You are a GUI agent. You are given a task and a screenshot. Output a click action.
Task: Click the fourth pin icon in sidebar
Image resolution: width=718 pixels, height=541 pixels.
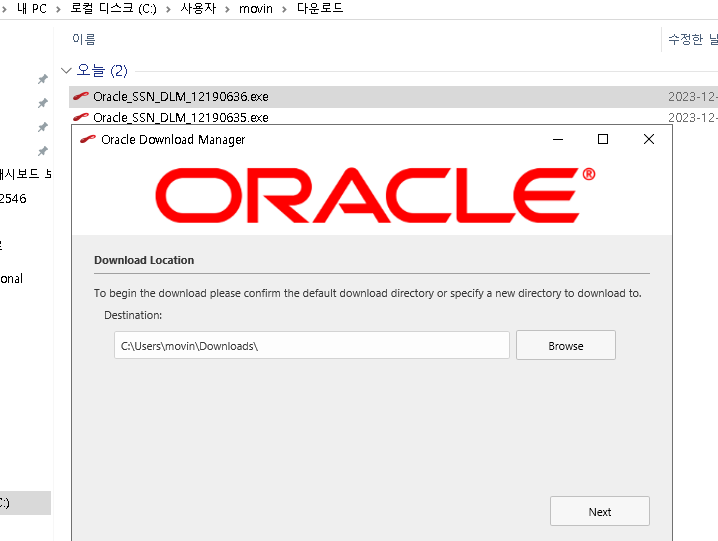tap(43, 151)
